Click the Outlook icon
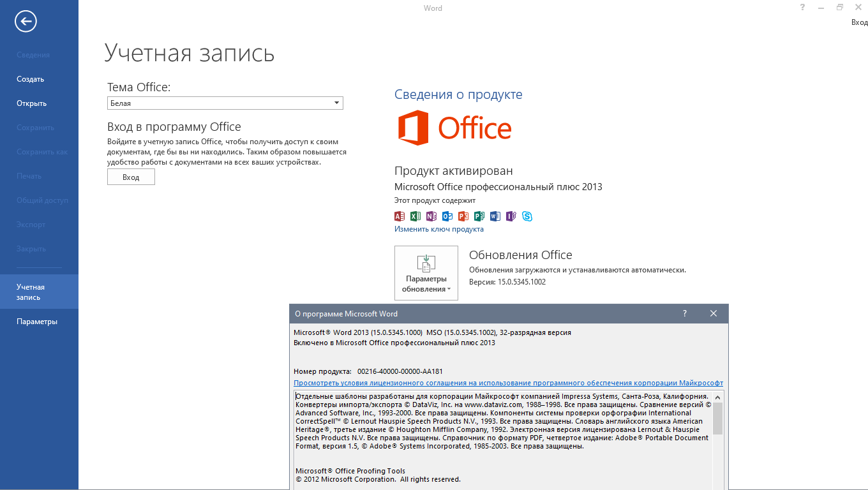The width and height of the screenshot is (868, 490). pyautogui.click(x=447, y=216)
